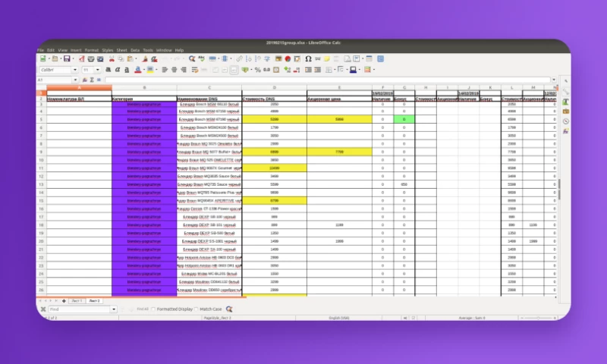Screen dimensions: 607x364
Task: Align Left icon in formatting toolbar
Action: tap(165, 70)
